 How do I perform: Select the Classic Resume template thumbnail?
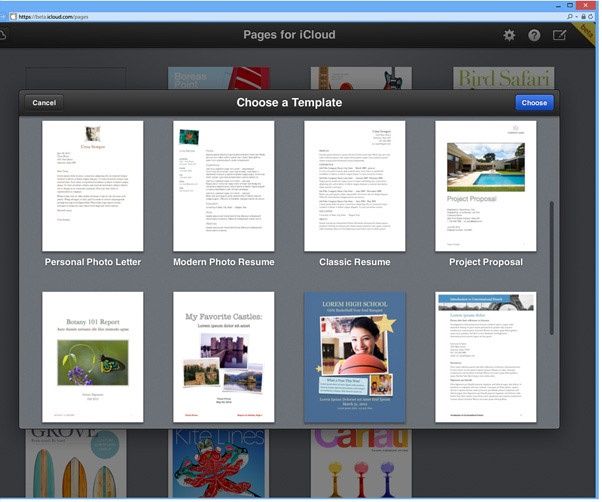tap(355, 186)
